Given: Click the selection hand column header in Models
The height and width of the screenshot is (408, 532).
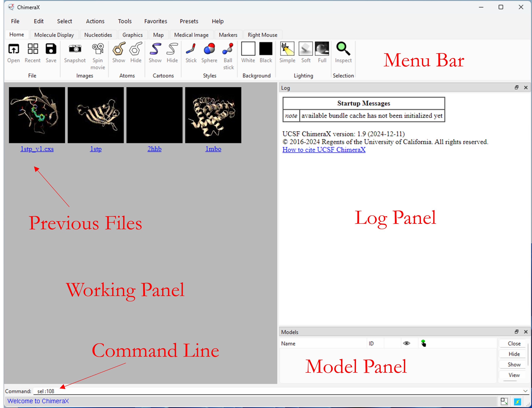Looking at the screenshot, I should coord(423,343).
